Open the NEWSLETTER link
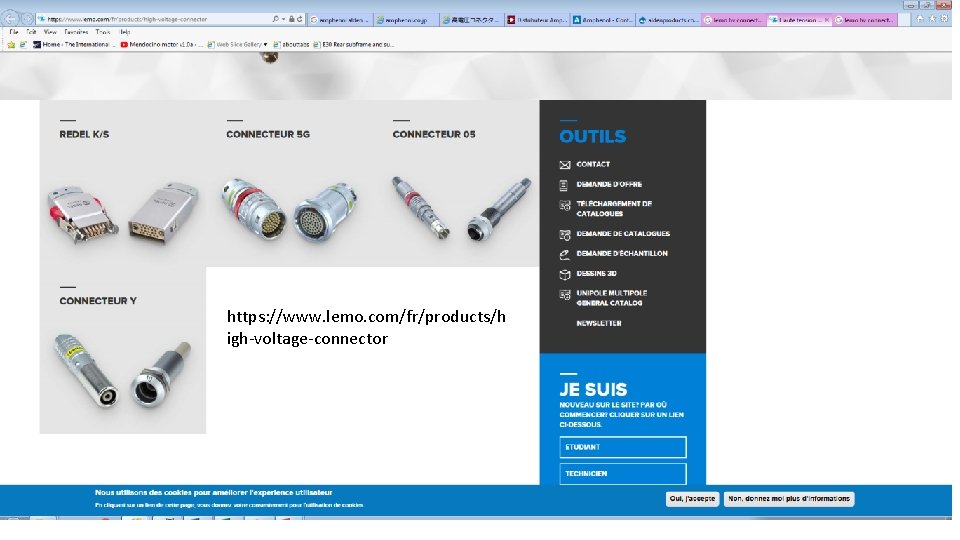This screenshot has height=540, width=960. [x=599, y=323]
